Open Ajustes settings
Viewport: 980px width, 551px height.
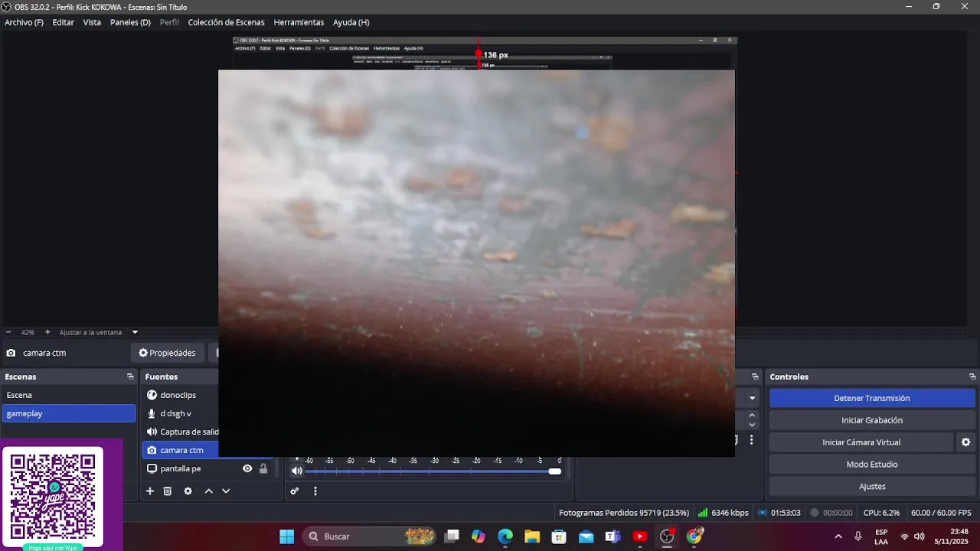click(x=872, y=487)
